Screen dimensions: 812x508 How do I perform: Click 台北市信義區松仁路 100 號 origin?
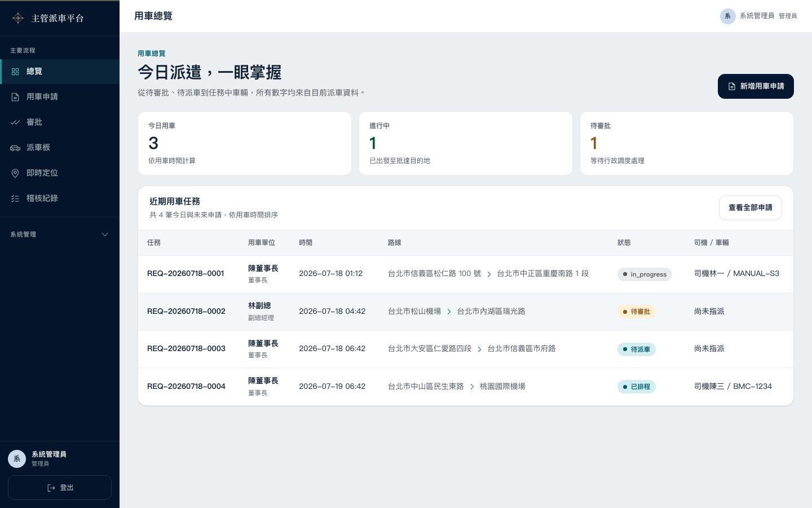tap(434, 274)
